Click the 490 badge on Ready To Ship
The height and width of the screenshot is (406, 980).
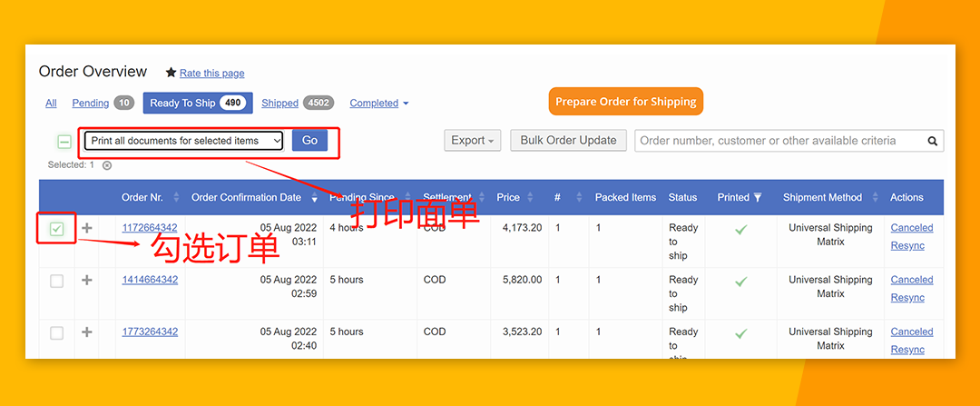tap(232, 104)
